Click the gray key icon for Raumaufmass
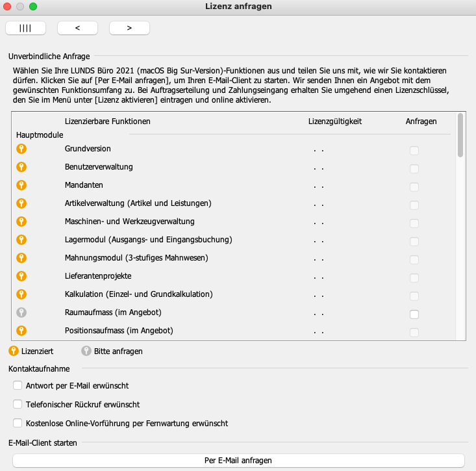Image resolution: width=476 pixels, height=471 pixels. pos(21,312)
